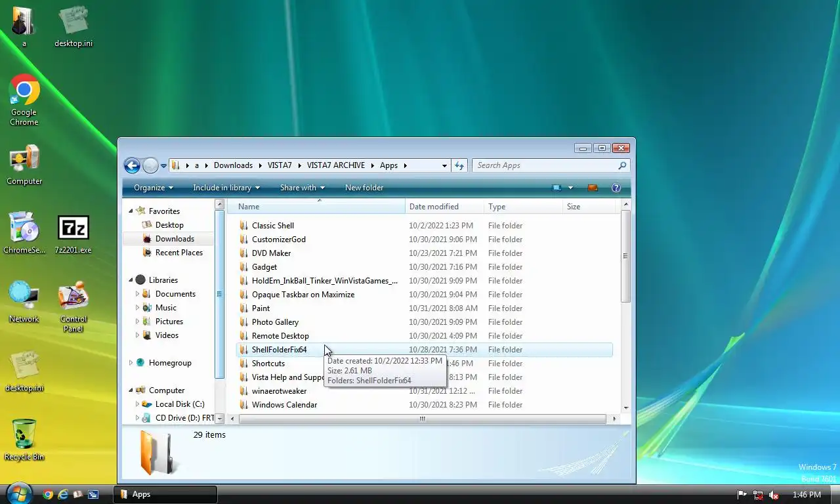
Task: Launch Chrome from Quick Launch bar
Action: (48, 494)
